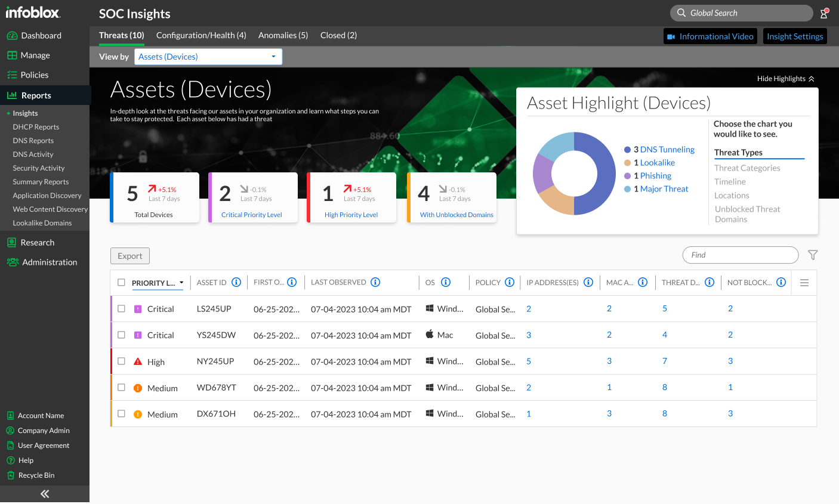Switch to the Threats (10) tab
This screenshot has width=839, height=504.
pyautogui.click(x=122, y=35)
